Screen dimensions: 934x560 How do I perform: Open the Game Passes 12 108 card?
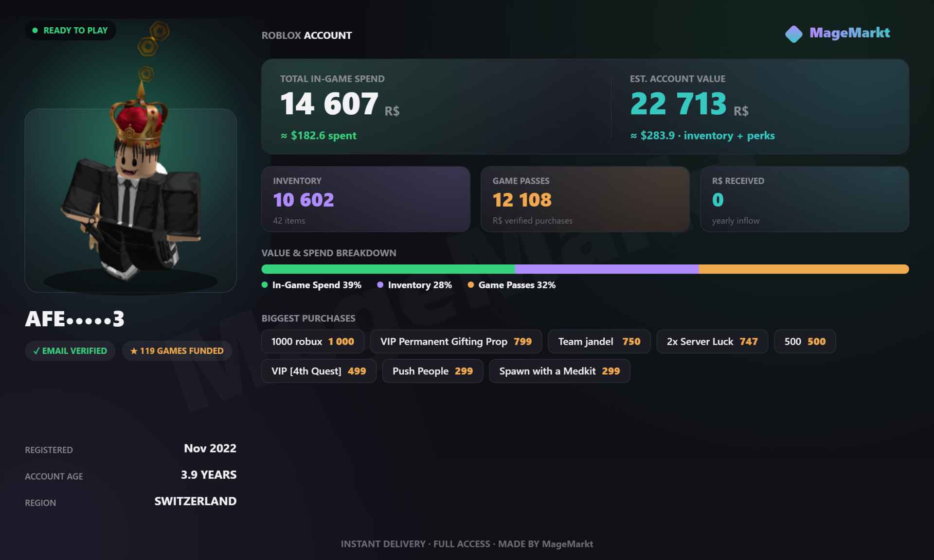[585, 199]
